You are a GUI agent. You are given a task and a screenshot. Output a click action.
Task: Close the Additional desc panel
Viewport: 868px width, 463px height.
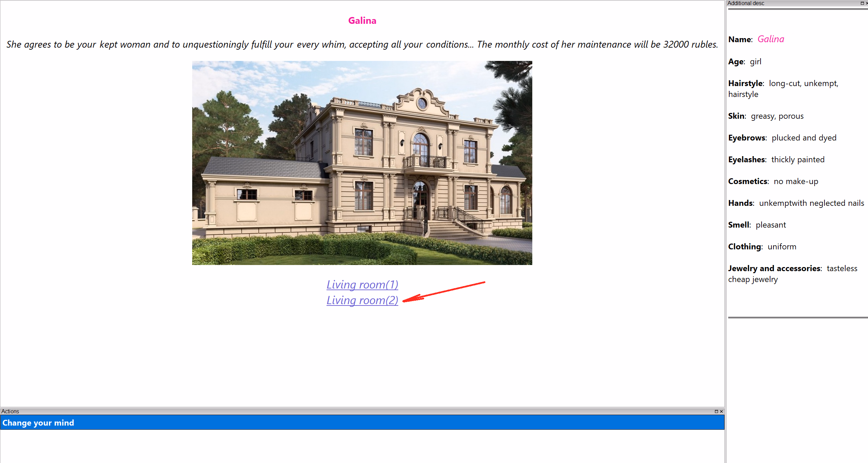coord(867,3)
